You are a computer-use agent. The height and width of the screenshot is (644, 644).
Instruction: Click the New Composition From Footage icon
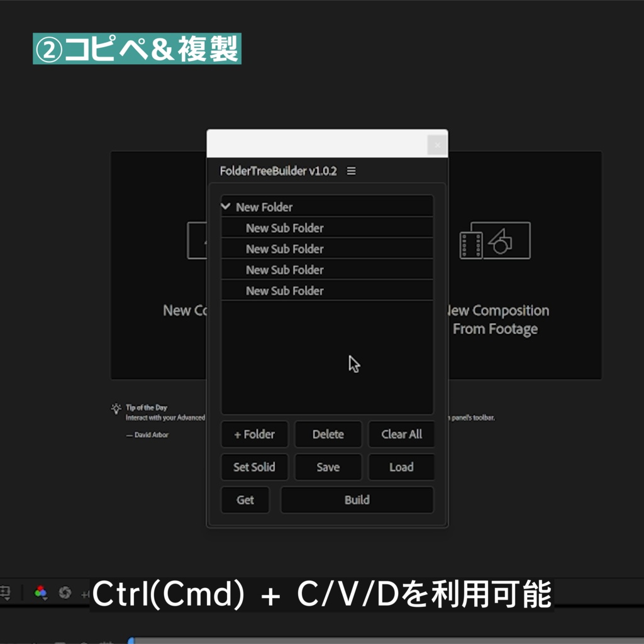[x=495, y=240]
